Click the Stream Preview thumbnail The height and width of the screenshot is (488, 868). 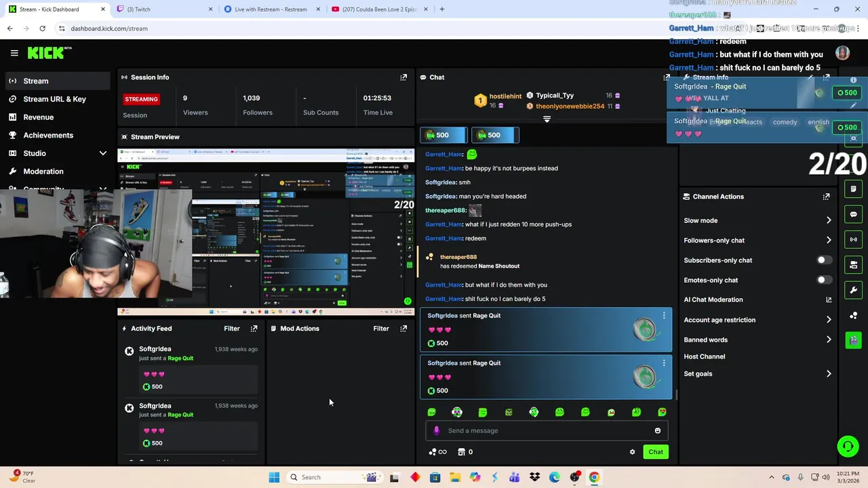[266, 232]
